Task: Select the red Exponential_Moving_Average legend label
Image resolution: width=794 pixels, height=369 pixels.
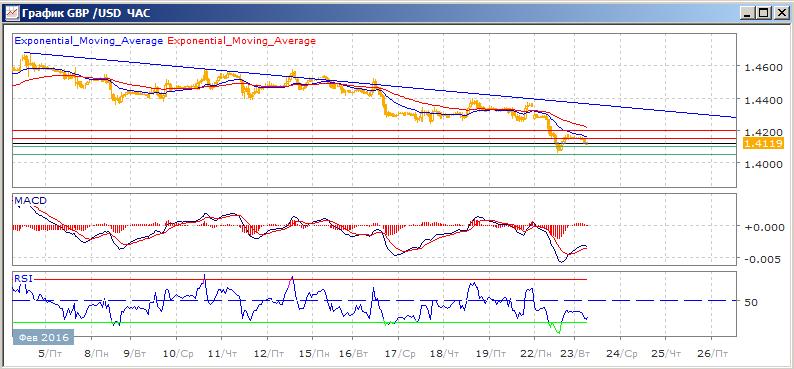Action: click(241, 40)
